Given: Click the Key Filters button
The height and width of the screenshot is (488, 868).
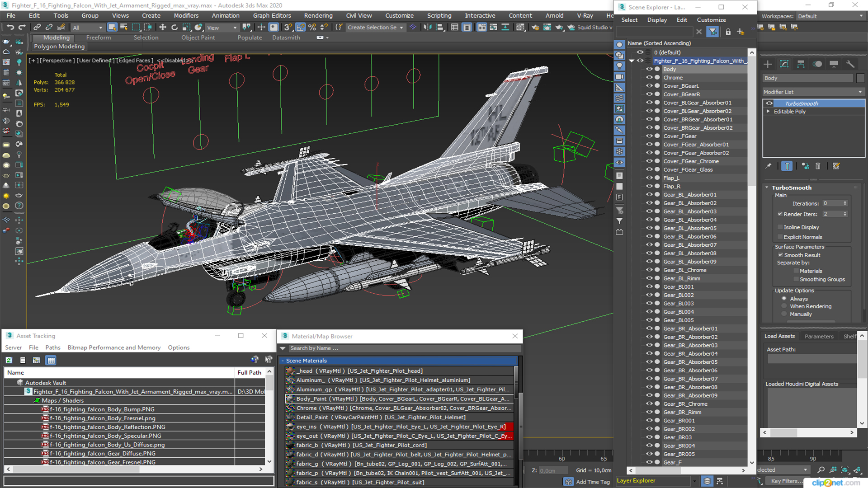Looking at the screenshot, I should (786, 481).
